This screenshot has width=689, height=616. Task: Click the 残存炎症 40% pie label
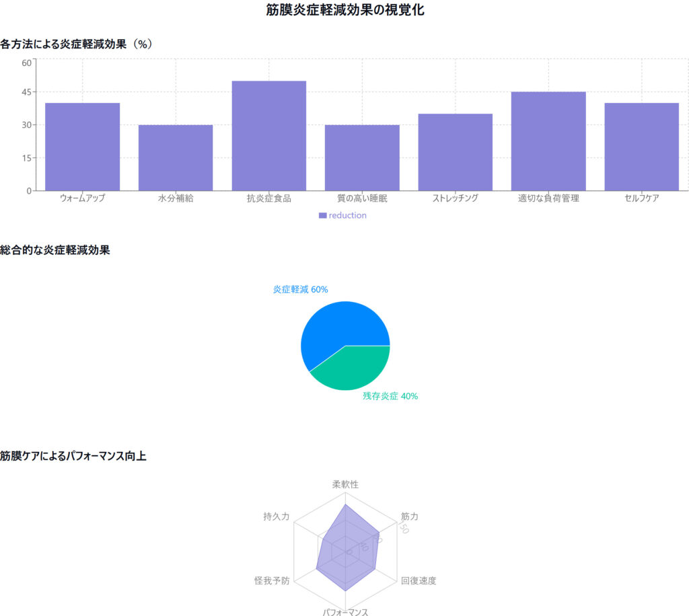point(390,396)
